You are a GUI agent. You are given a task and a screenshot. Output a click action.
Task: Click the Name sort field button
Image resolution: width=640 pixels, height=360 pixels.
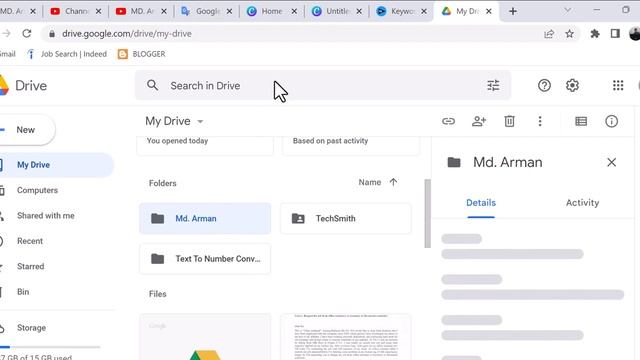pos(369,182)
